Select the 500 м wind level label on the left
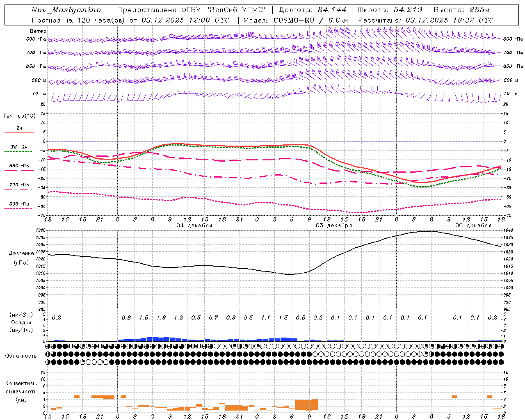This screenshot has width=525, height=420. point(39,80)
